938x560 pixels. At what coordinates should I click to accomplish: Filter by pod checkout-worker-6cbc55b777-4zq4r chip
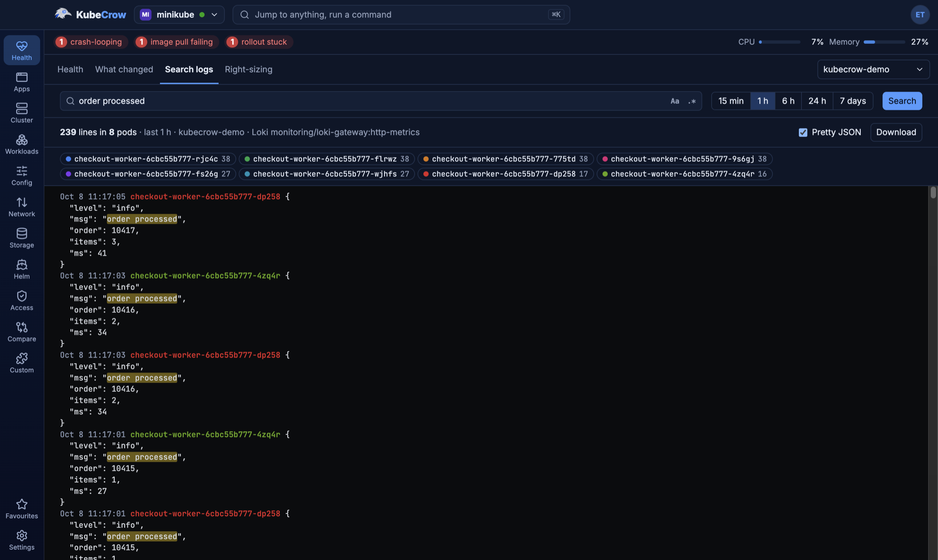pyautogui.click(x=684, y=174)
